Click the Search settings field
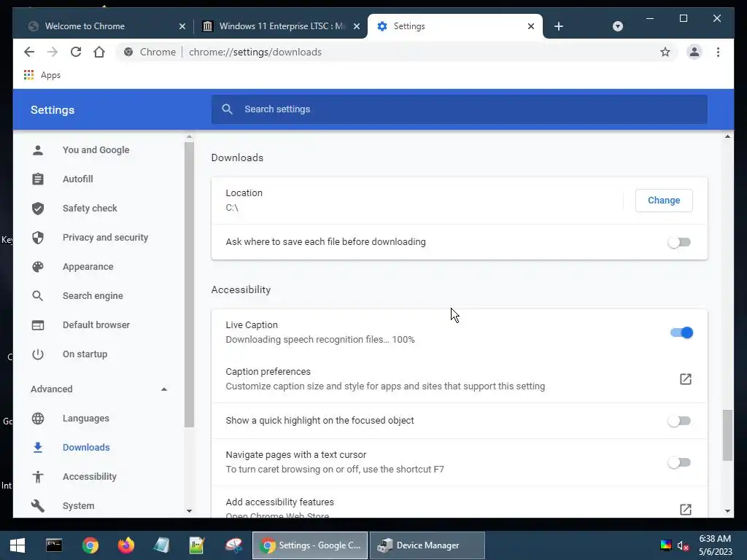The width and height of the screenshot is (747, 560). coord(460,109)
